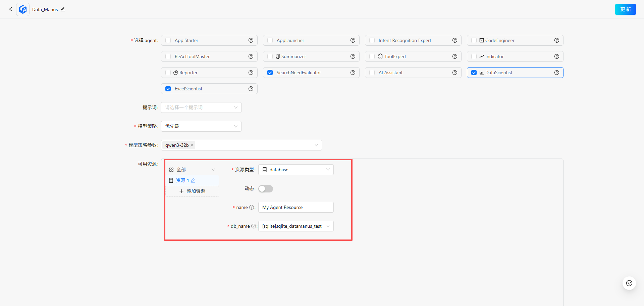Click the 添加资源 add resource button
Viewport: 644px width, 306px height.
[x=192, y=191]
